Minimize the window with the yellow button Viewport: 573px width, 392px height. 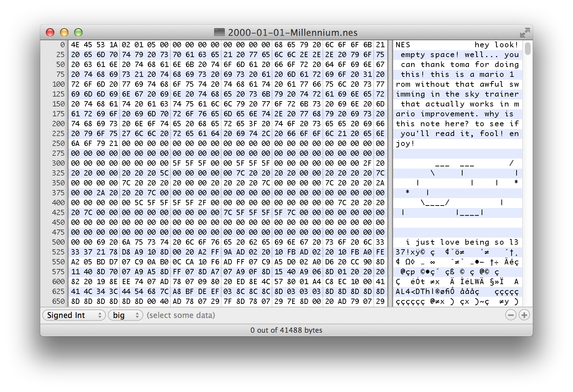(64, 32)
